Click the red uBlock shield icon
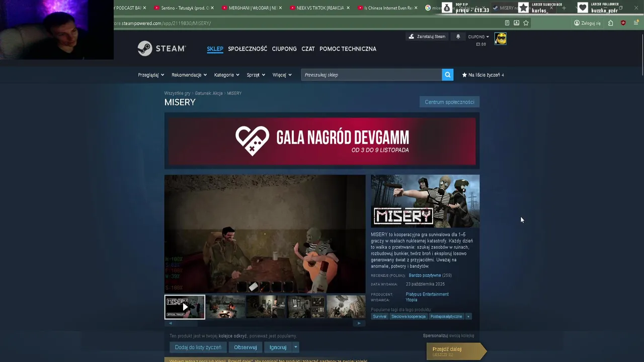 (623, 23)
